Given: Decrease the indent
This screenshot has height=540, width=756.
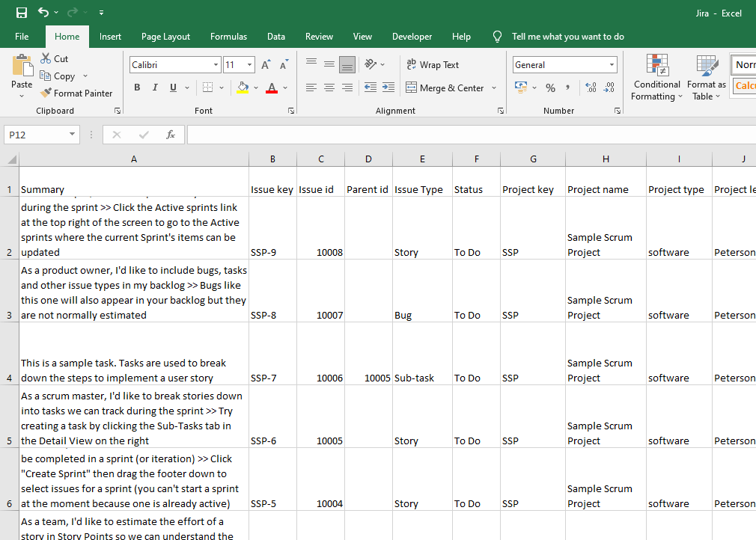Looking at the screenshot, I should click(371, 88).
